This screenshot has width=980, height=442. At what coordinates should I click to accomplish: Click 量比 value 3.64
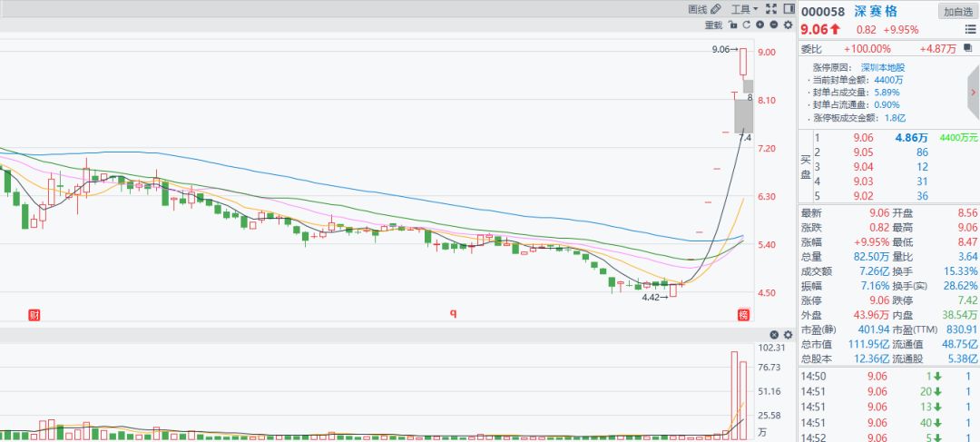click(966, 256)
